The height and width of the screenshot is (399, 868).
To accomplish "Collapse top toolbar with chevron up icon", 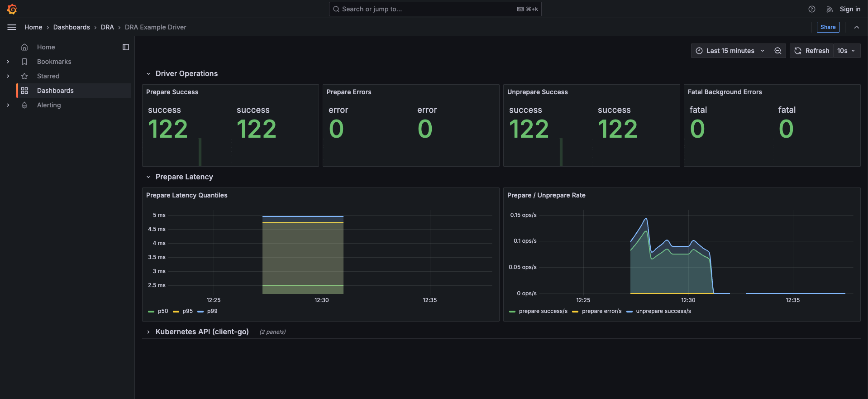I will pos(857,27).
